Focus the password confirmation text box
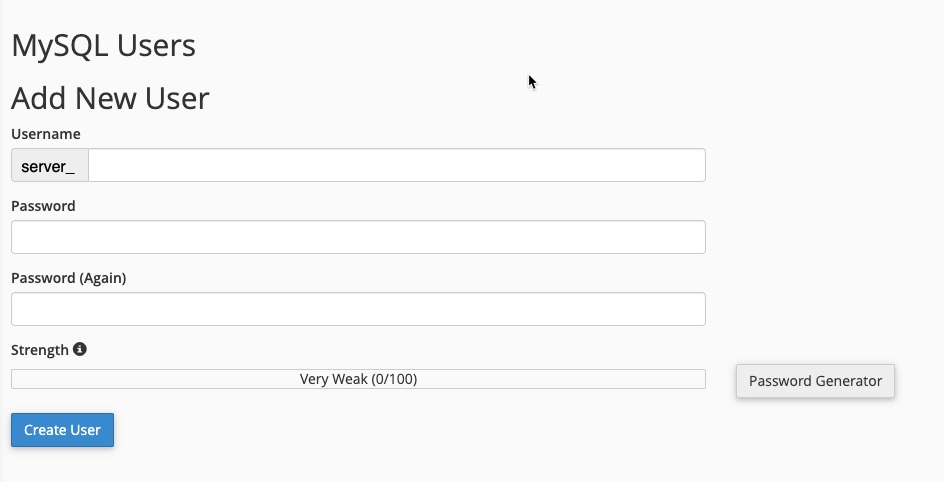This screenshot has width=944, height=482. click(358, 309)
